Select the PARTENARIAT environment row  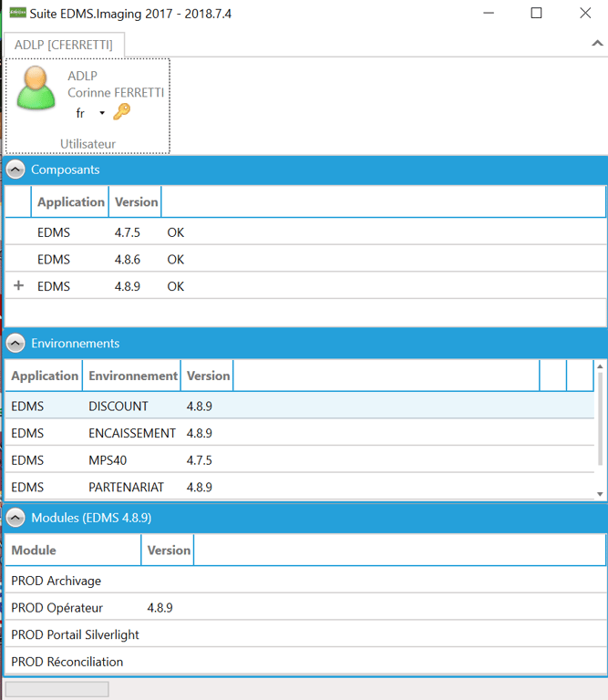(x=299, y=487)
